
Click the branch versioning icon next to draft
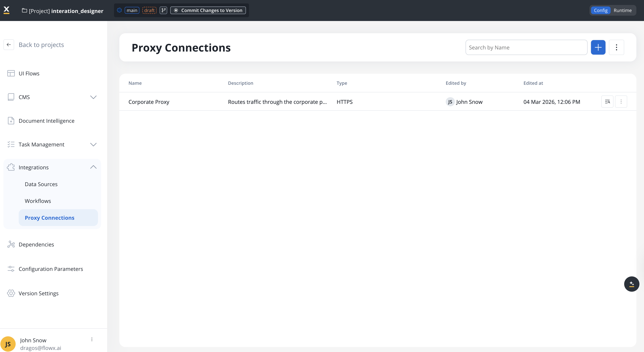(163, 10)
